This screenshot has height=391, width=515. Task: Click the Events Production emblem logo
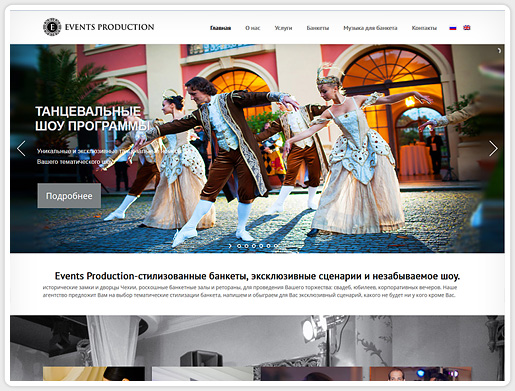(x=52, y=27)
